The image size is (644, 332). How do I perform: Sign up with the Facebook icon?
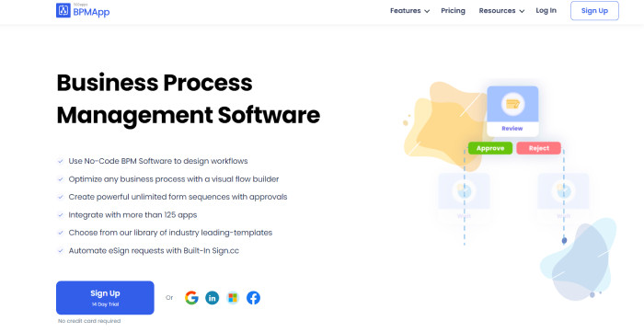pos(253,298)
